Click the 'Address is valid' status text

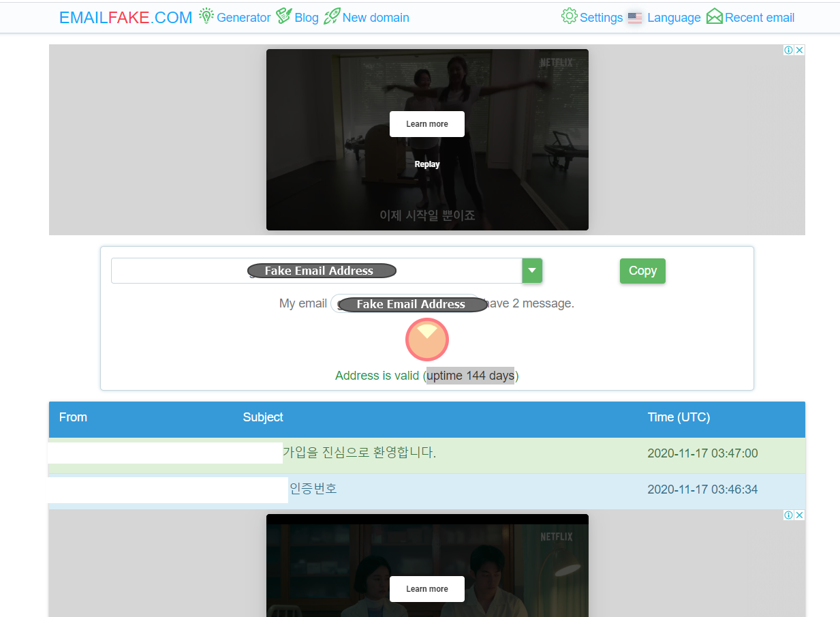(x=377, y=376)
